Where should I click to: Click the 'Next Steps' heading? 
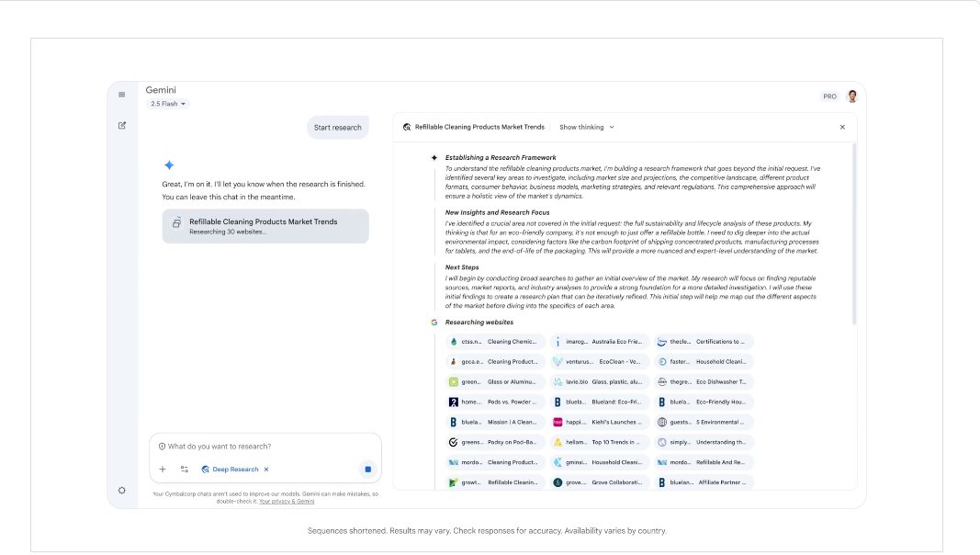462,267
